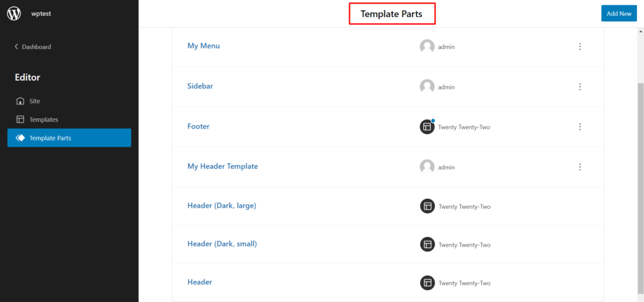Click the Twenty Twenty-Two theme icon beside Footer

[x=427, y=127]
